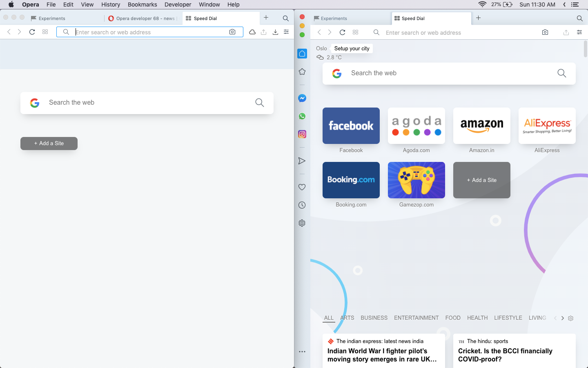This screenshot has width=588, height=368.
Task: Click the right window vertical scrollbar
Action: point(586,49)
